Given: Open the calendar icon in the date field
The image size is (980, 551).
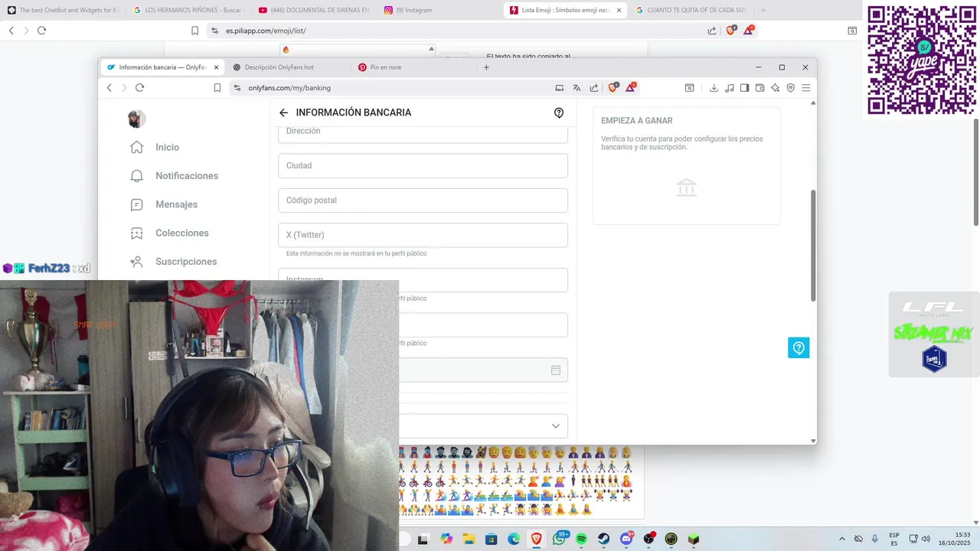Looking at the screenshot, I should click(556, 370).
